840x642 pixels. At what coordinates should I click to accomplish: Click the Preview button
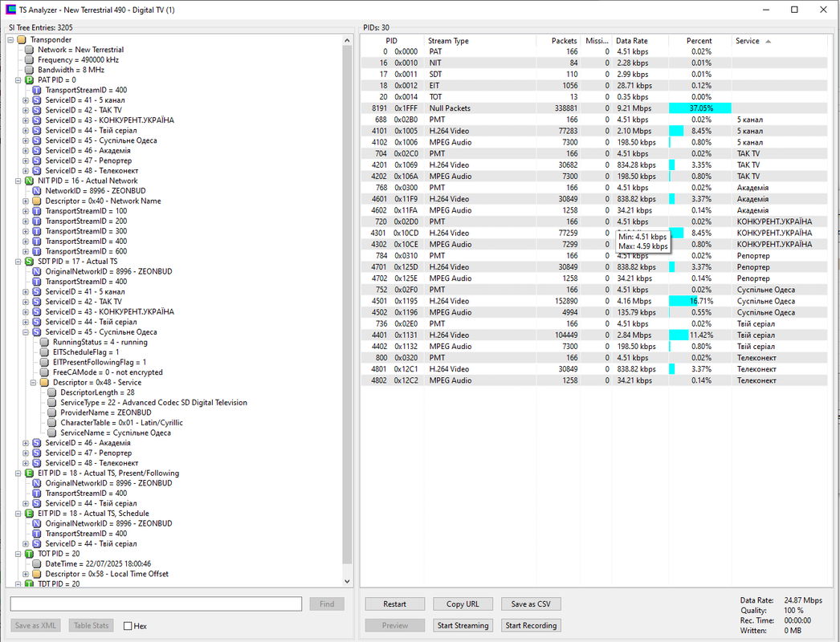pos(395,625)
